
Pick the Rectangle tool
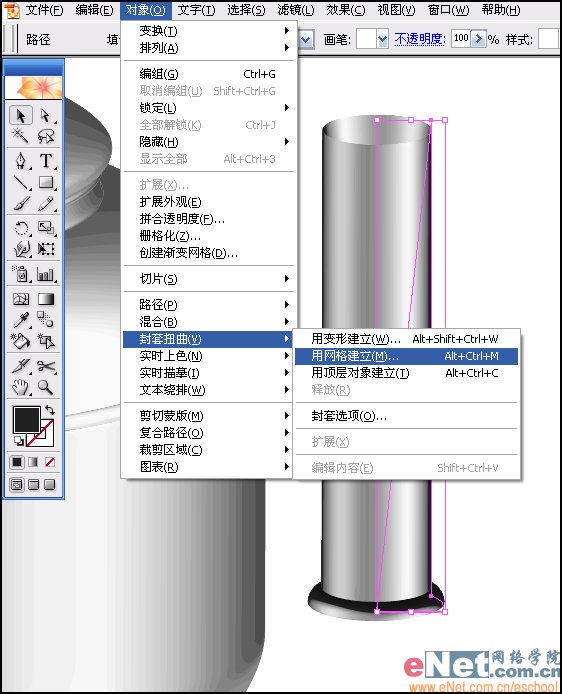46,182
